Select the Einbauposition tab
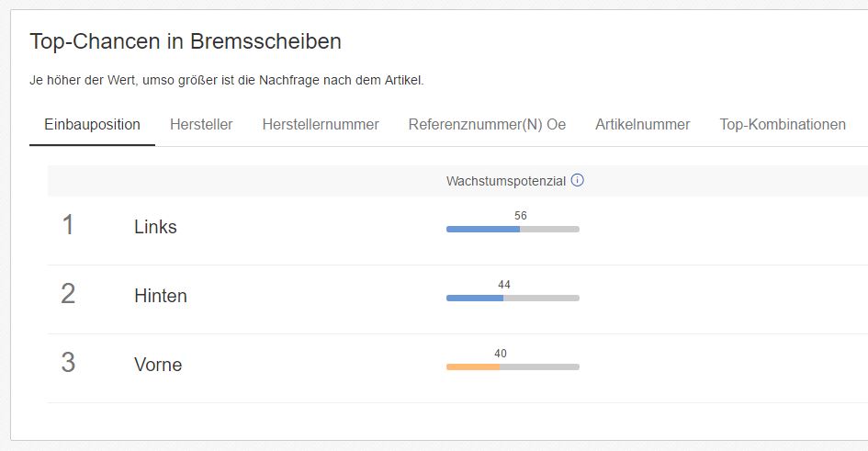Screen dimensions: 868x451 [x=93, y=125]
